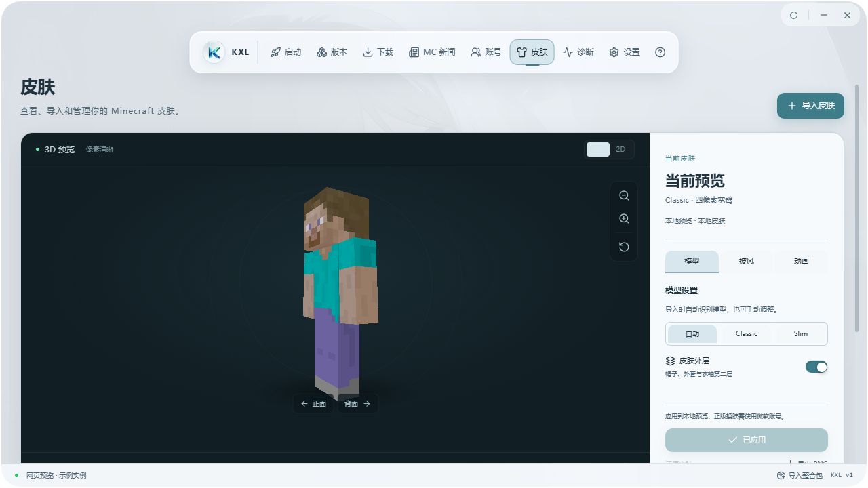This screenshot has height=488, width=868.
Task: Click the help question mark icon
Action: point(660,52)
